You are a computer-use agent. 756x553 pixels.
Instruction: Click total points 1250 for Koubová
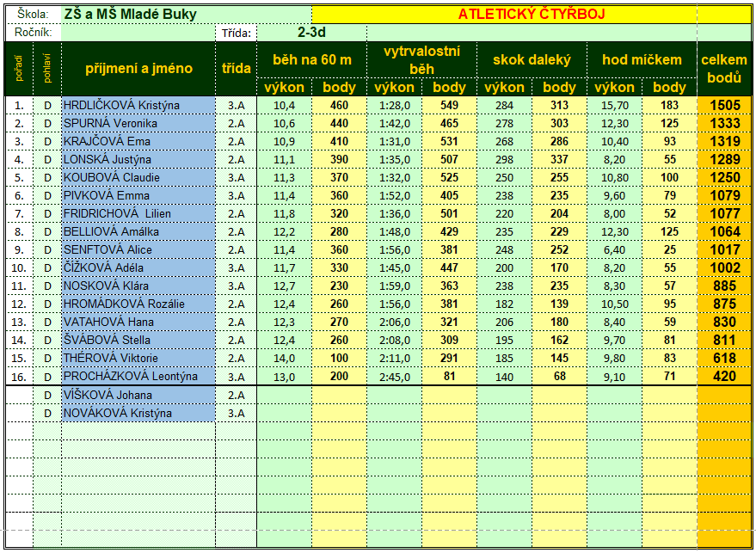724,178
